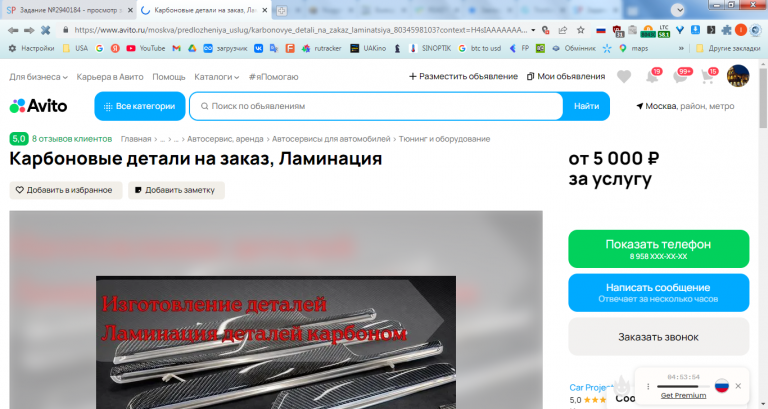Click the Avito favorites heart icon
The width and height of the screenshot is (768, 409).
point(624,77)
